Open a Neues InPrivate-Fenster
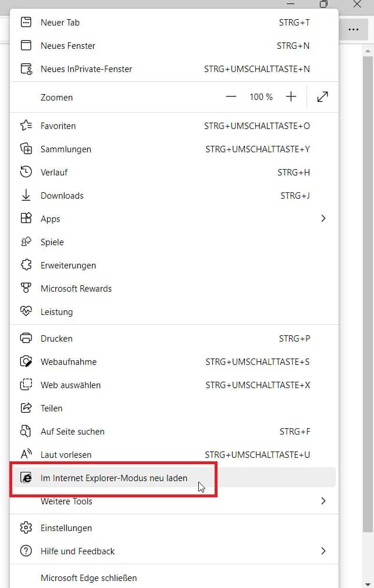374x588 pixels. click(x=86, y=69)
